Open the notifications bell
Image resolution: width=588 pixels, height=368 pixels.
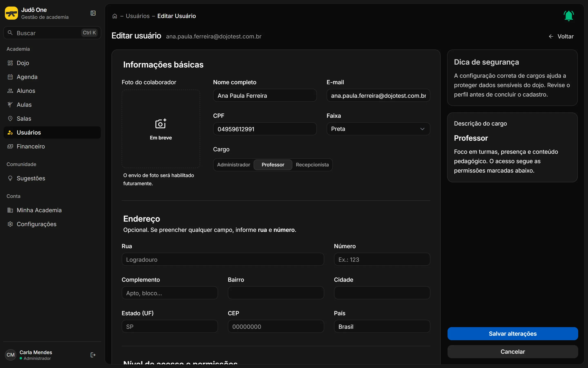tap(569, 16)
